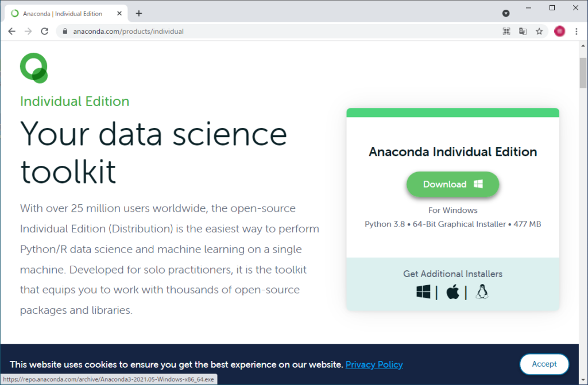Go back to the previous page
Image resolution: width=588 pixels, height=385 pixels.
tap(12, 32)
